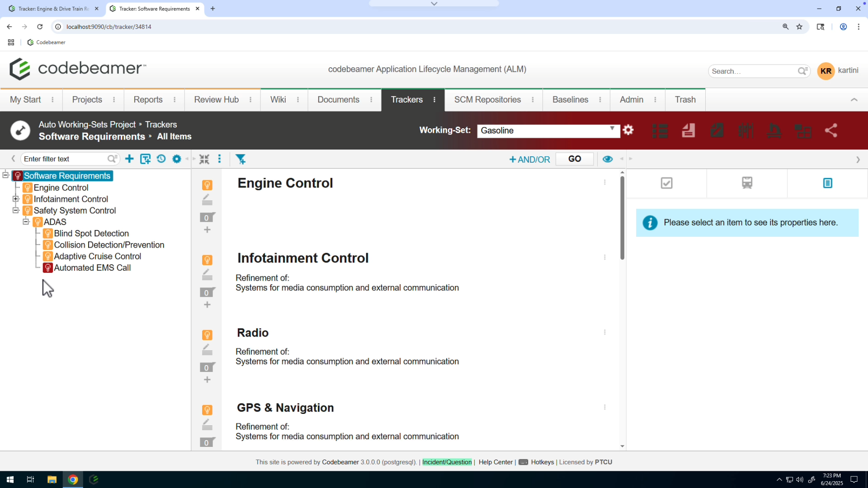868x488 pixels.
Task: Click the plus icon under the Engine Control comment counter
Action: [x=207, y=230]
